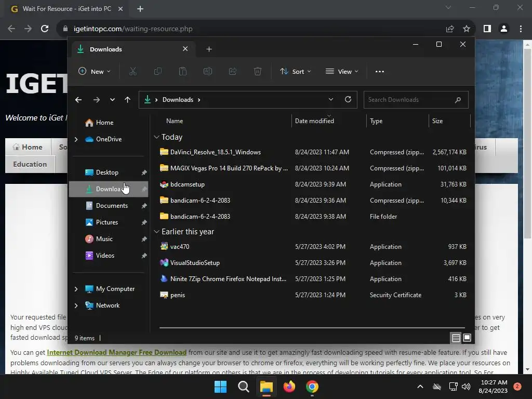Select the bdcamsetup application file
Viewport: 532px width, 399px height.
[313, 184]
